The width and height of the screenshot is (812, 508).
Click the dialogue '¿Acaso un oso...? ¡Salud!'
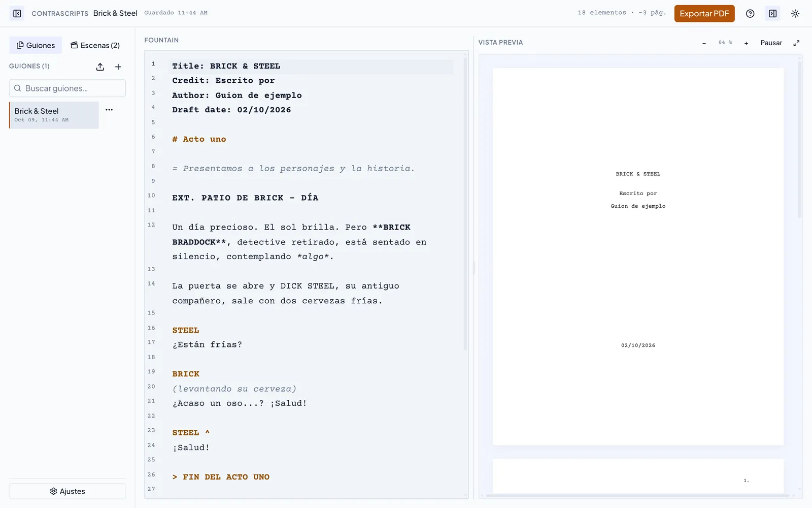[240, 403]
